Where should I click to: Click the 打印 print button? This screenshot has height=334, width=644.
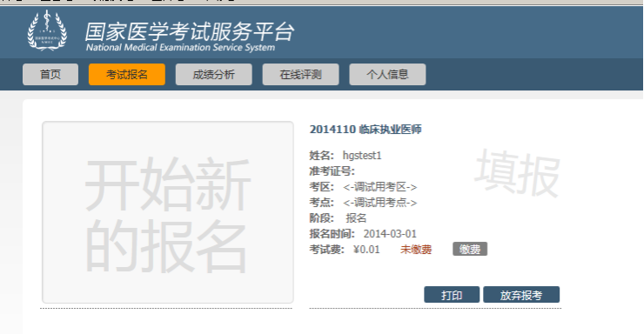point(452,295)
